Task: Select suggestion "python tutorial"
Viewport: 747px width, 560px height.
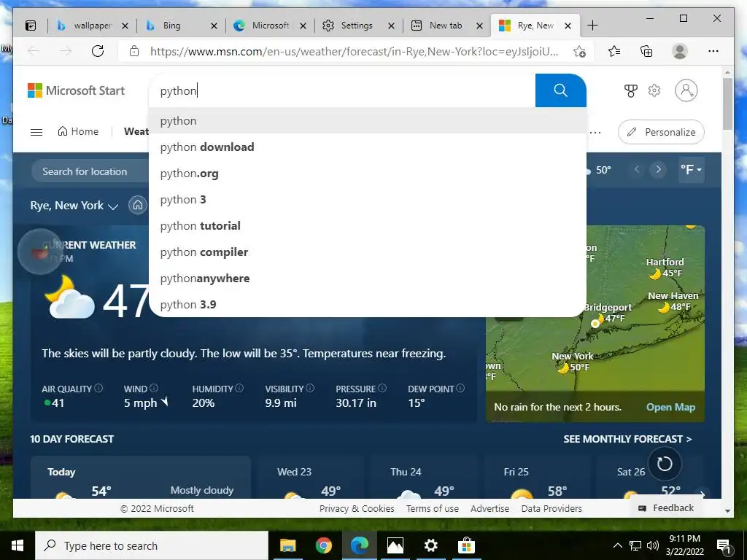Action: 368,226
